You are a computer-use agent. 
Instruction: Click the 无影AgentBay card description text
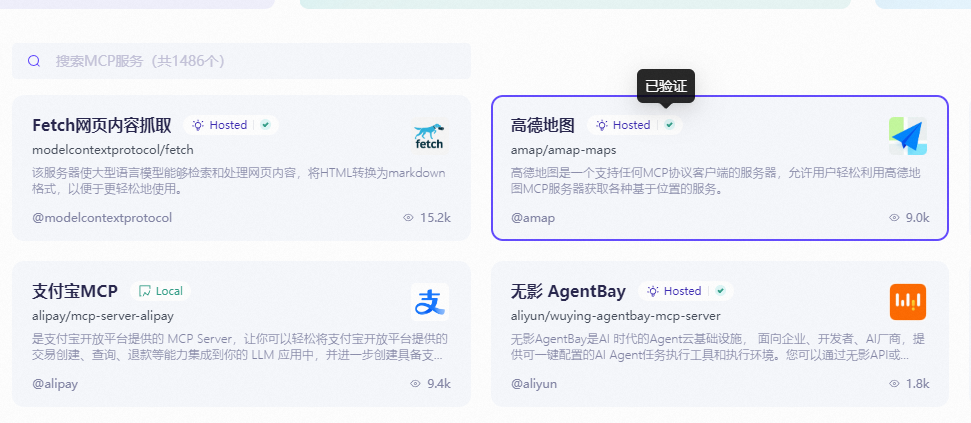click(718, 347)
